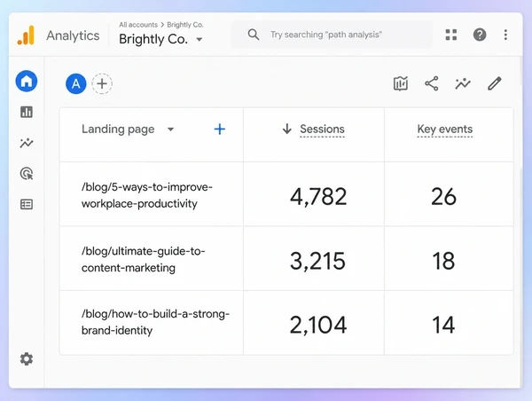This screenshot has height=401, width=532.
Task: Click the All accounts breadcrumb link
Action: 138,25
